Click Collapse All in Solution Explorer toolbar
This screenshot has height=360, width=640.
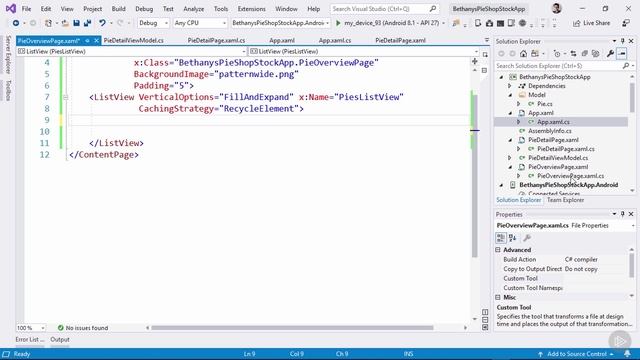tap(584, 53)
